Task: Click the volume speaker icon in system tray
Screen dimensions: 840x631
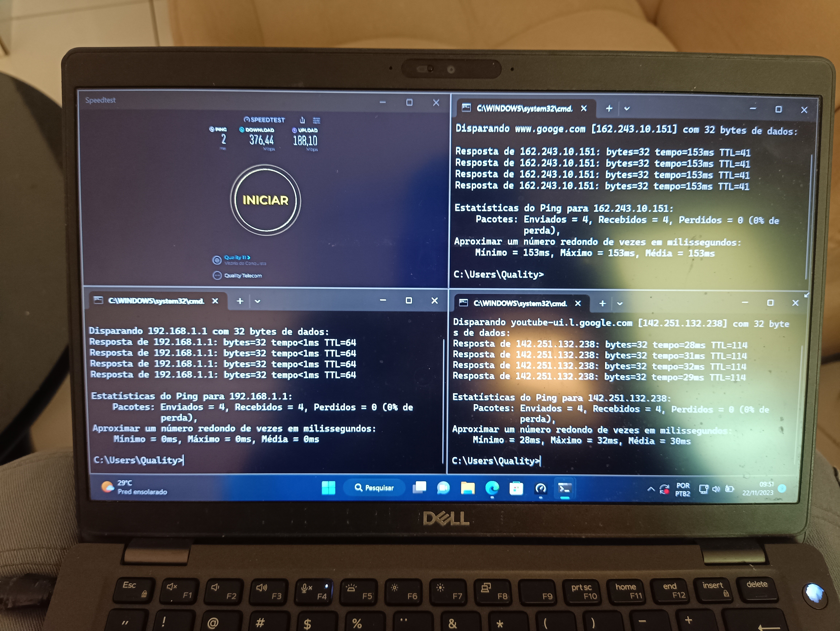Action: pos(716,489)
